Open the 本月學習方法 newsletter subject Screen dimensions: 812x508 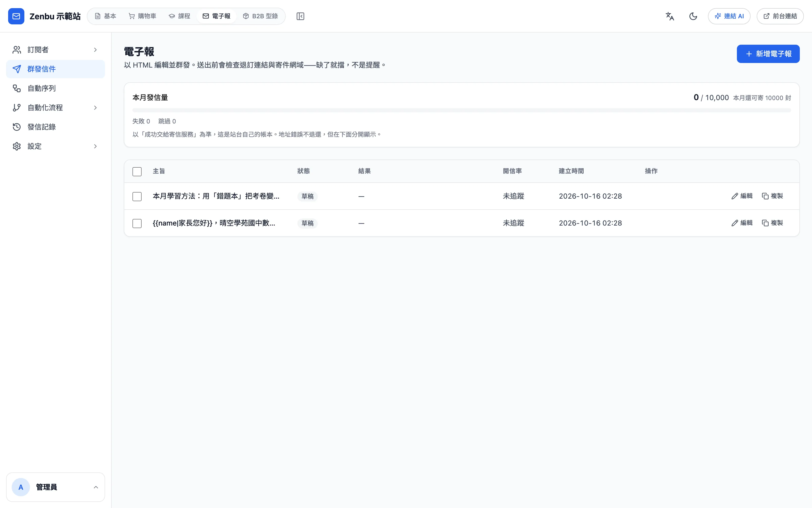(216, 196)
